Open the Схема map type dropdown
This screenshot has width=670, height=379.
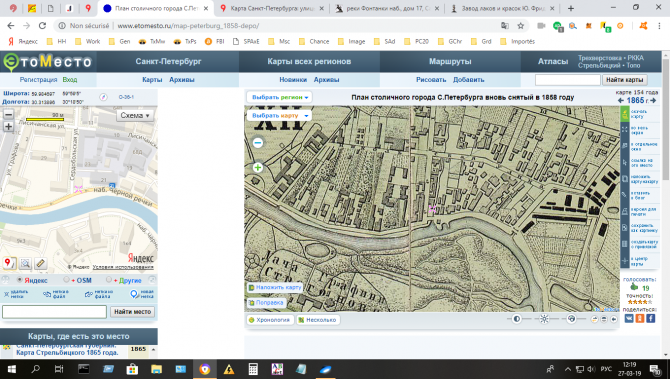point(135,115)
